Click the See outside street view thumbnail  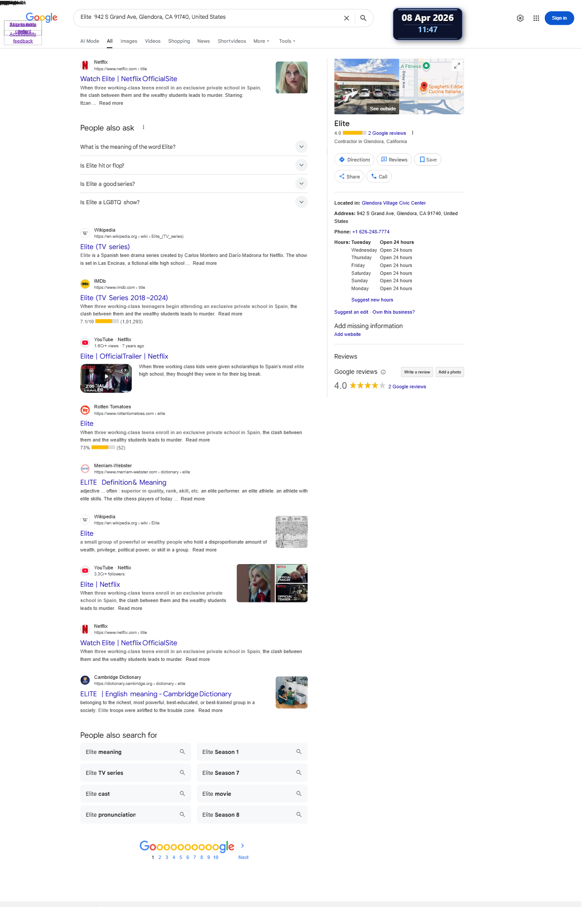click(366, 86)
